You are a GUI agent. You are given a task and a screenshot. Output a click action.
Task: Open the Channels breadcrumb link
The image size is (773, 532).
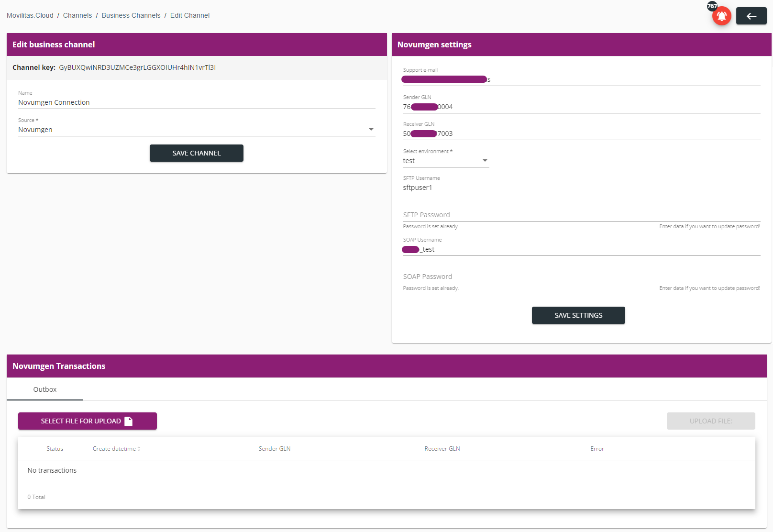click(77, 15)
